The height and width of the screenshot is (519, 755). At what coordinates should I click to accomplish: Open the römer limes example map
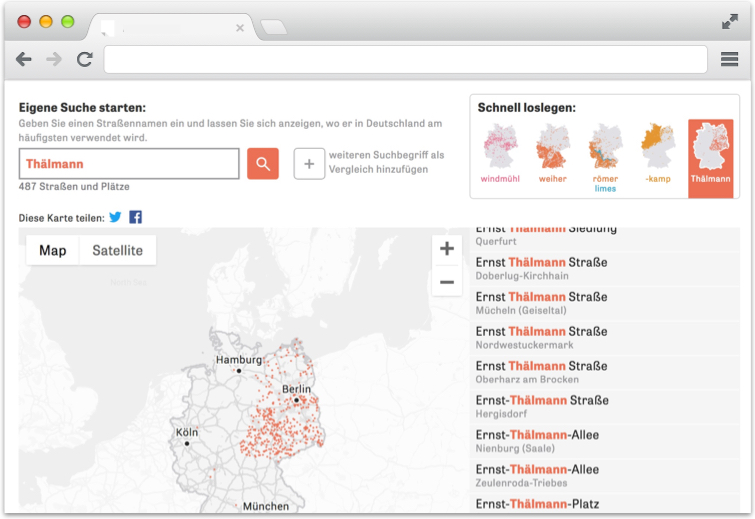point(605,157)
